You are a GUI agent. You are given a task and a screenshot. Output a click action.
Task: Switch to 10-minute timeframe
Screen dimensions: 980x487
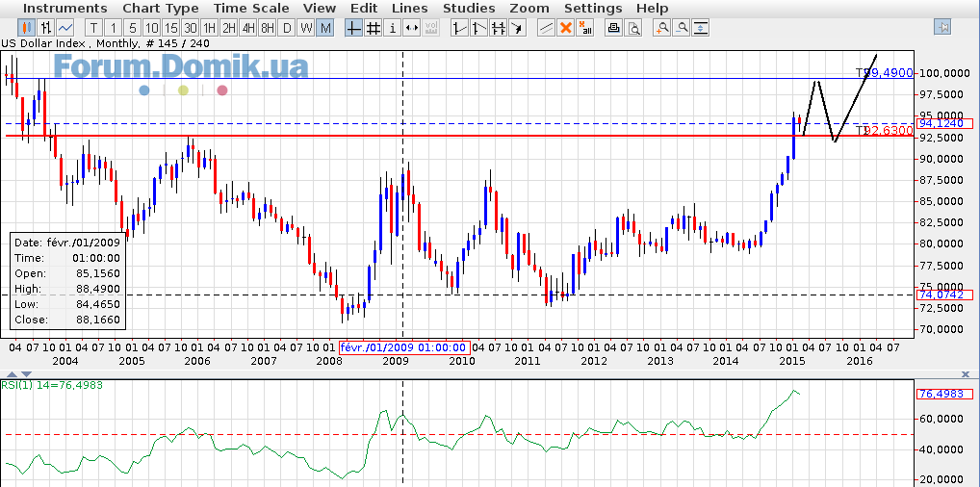coord(152,28)
